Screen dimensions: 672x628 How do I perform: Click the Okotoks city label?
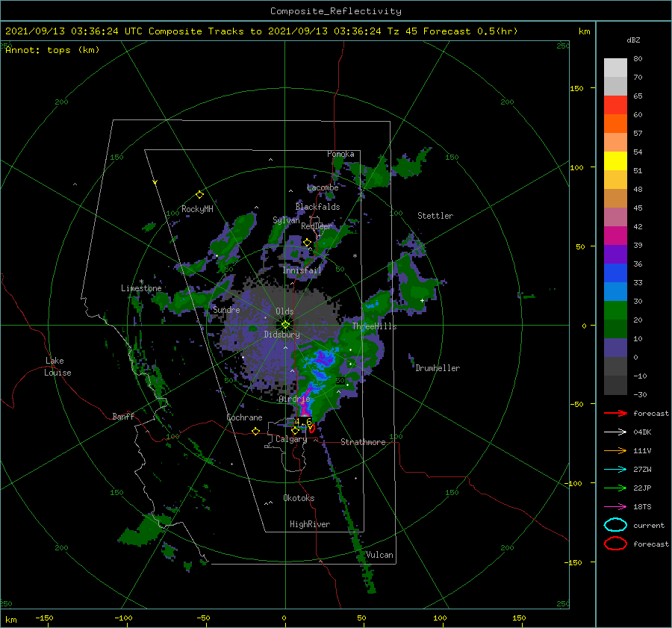coord(299,498)
